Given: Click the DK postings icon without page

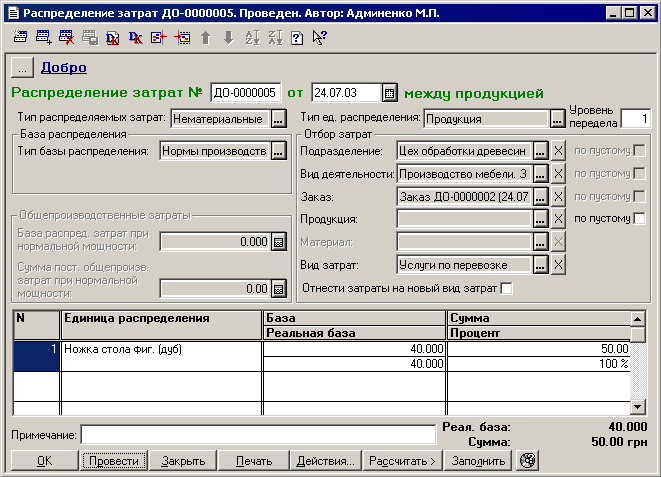Looking at the screenshot, I should coord(136,38).
